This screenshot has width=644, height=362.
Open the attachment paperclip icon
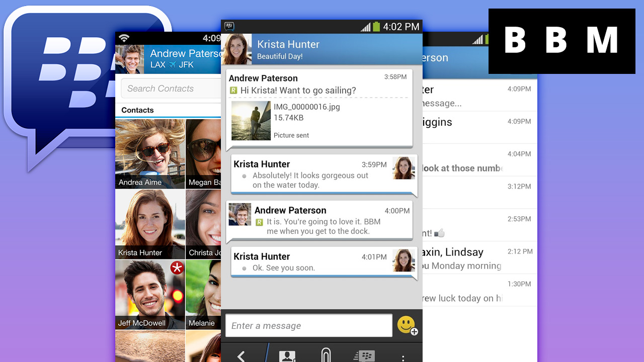[x=326, y=355]
